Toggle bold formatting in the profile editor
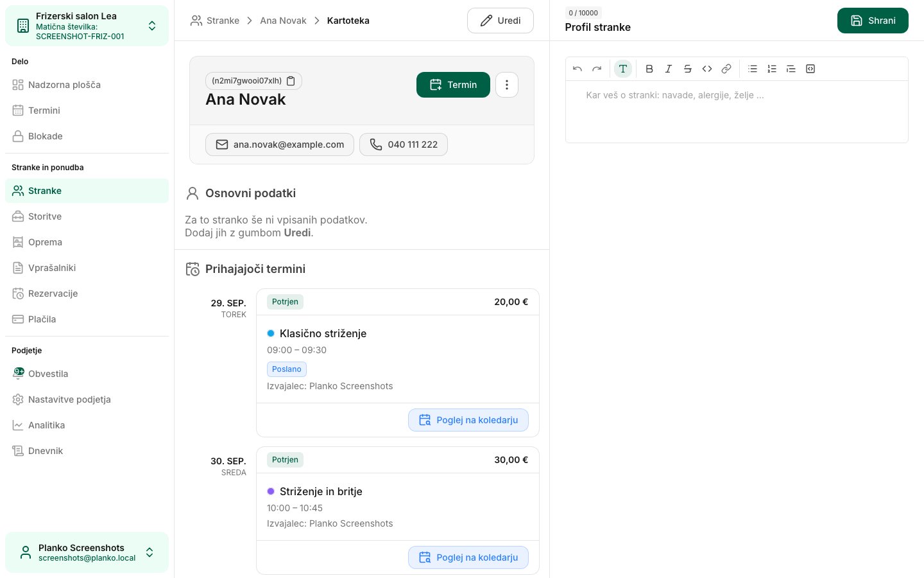 point(649,69)
